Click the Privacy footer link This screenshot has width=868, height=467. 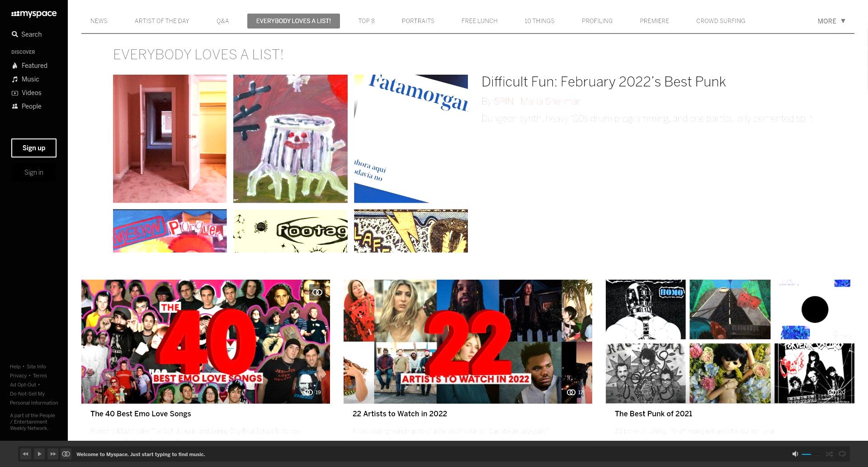[18, 376]
